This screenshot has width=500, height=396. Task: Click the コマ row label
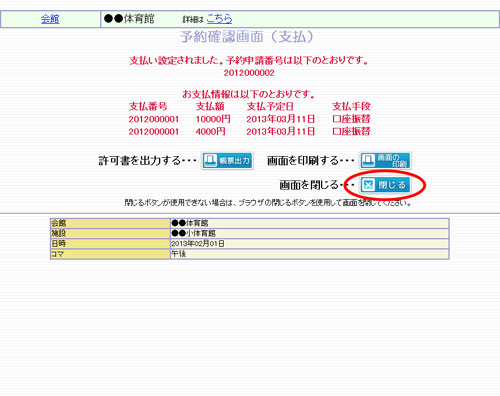point(110,254)
